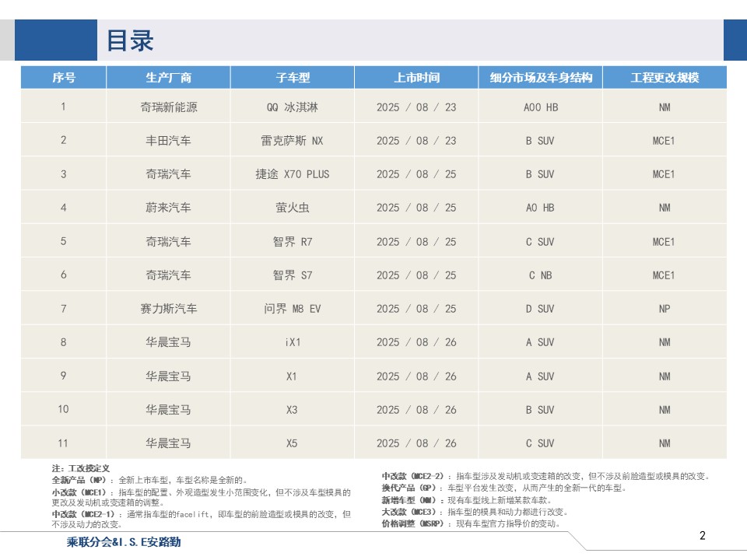Click the NM cell in the 萤火虫 row

pyautogui.click(x=665, y=208)
